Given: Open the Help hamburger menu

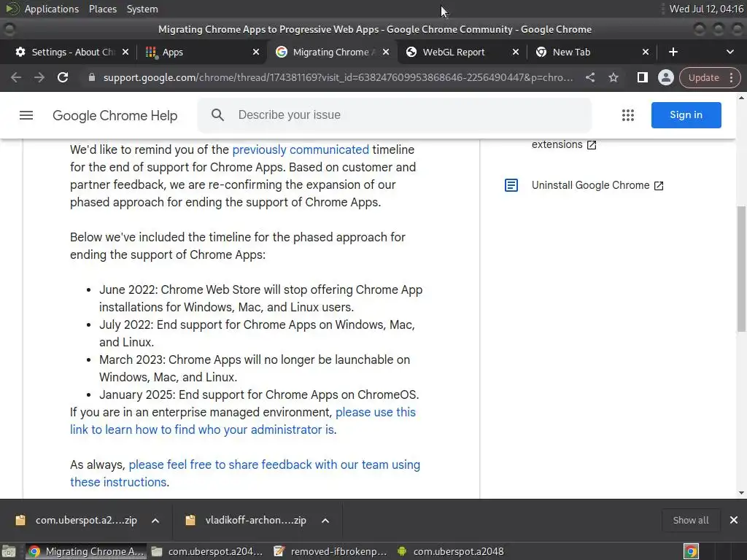Looking at the screenshot, I should click(26, 115).
